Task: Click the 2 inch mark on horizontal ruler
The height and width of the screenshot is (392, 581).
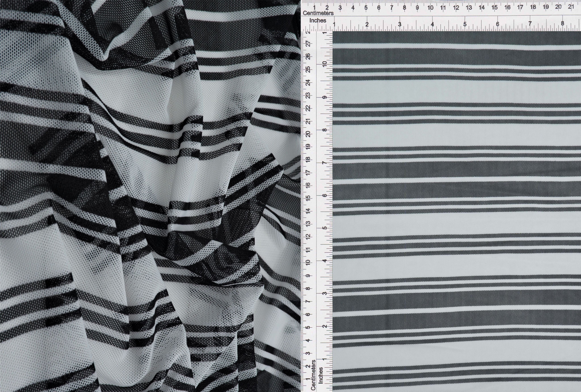Action: pos(367,25)
